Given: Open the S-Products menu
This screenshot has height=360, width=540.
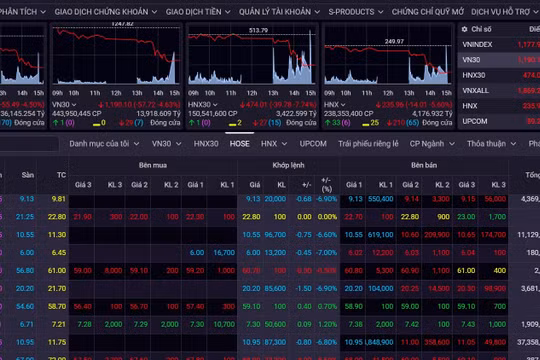Looking at the screenshot, I should (355, 12).
